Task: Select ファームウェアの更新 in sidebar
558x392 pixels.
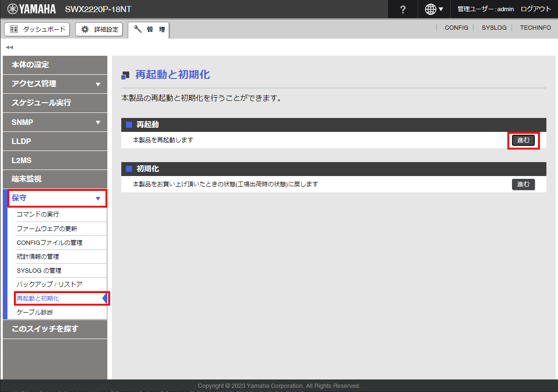Action: 47,229
